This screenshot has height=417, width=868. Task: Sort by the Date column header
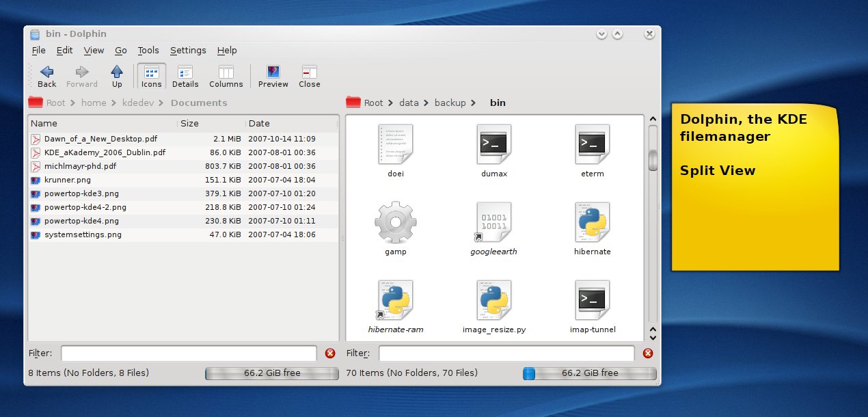tap(292, 124)
